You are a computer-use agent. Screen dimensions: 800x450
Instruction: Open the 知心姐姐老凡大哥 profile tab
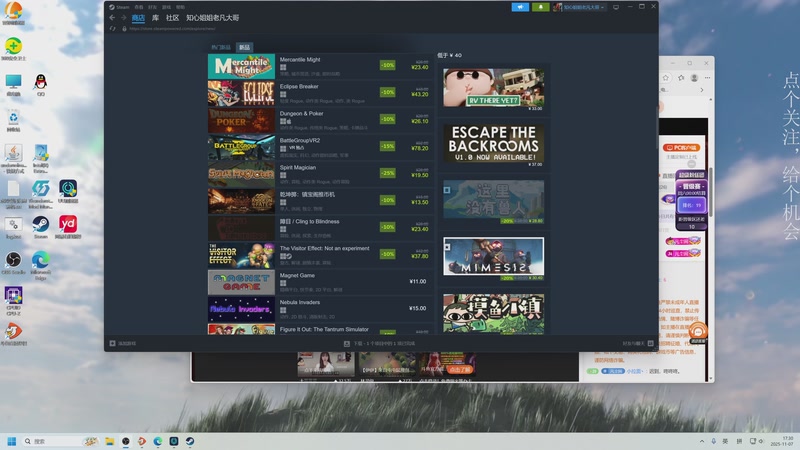212,18
